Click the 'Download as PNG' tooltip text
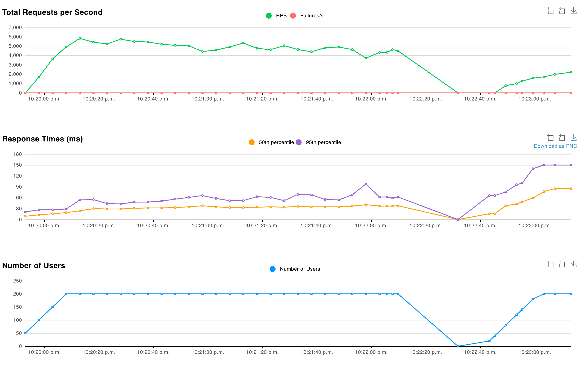The width and height of the screenshot is (588, 380). (x=555, y=146)
